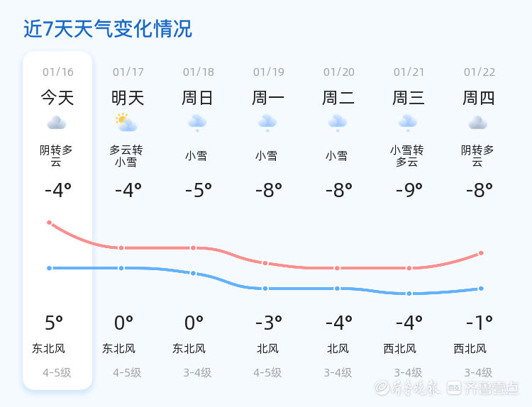Click the snow icon under 周日
This screenshot has height=407, width=532.
coord(197,123)
